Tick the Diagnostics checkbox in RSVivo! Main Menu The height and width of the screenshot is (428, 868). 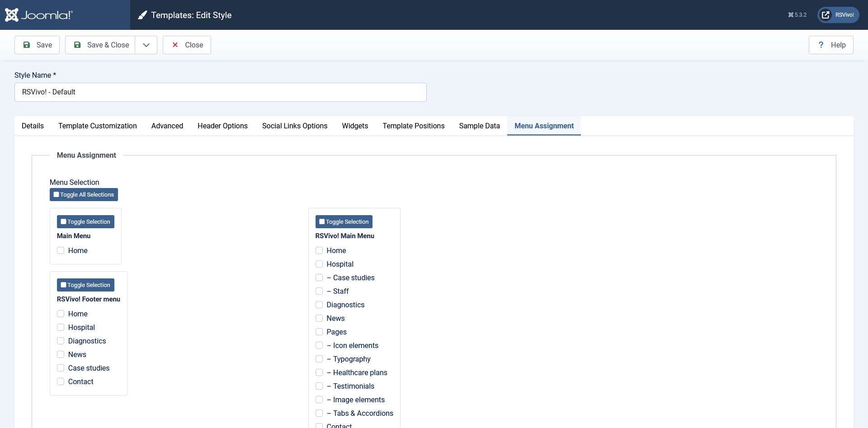319,305
